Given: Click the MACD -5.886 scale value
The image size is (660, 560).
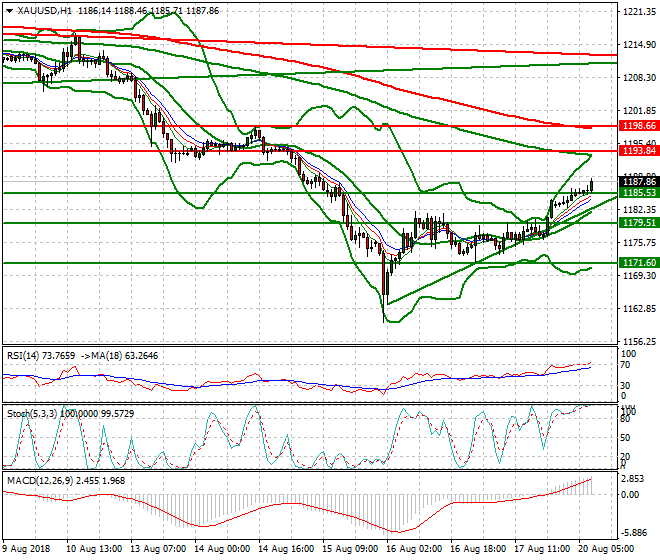Looking at the screenshot, I should coord(634,533).
